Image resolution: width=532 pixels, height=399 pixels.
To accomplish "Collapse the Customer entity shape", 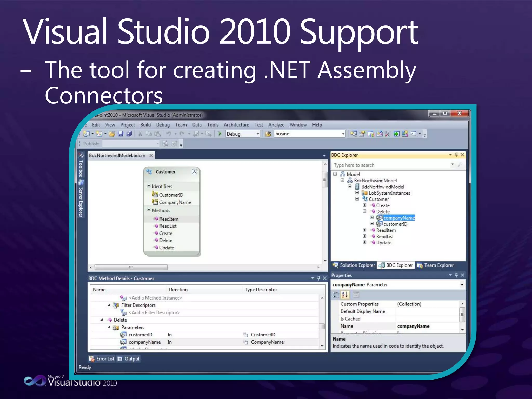I will tap(194, 171).
